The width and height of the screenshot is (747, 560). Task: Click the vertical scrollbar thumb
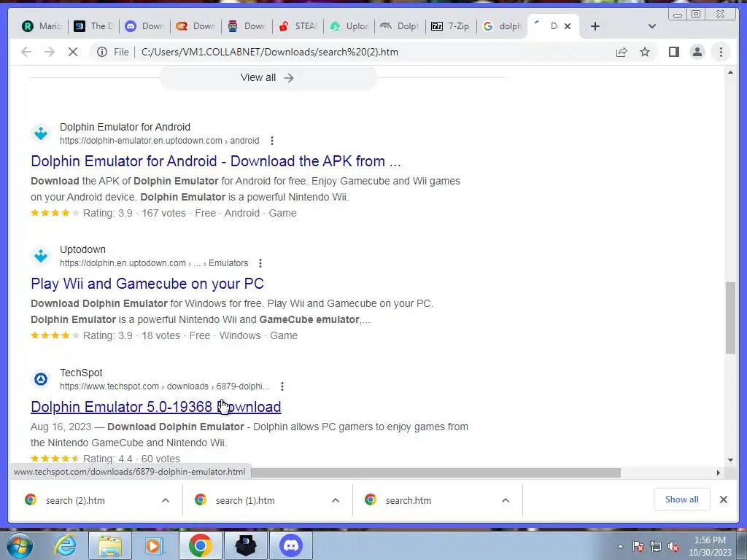click(x=730, y=318)
